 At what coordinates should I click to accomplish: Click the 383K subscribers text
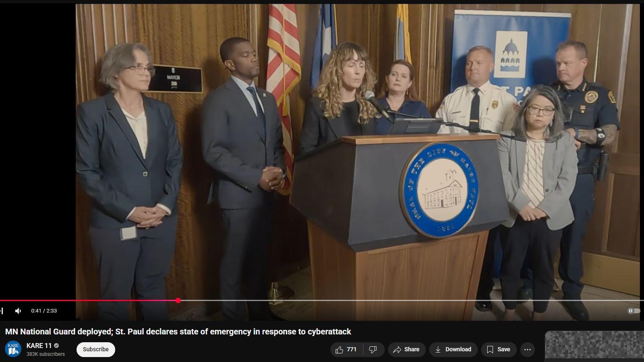[x=46, y=354]
